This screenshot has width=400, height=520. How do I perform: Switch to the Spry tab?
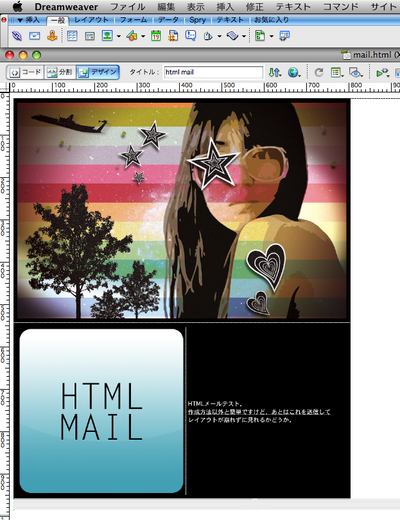[x=198, y=20]
